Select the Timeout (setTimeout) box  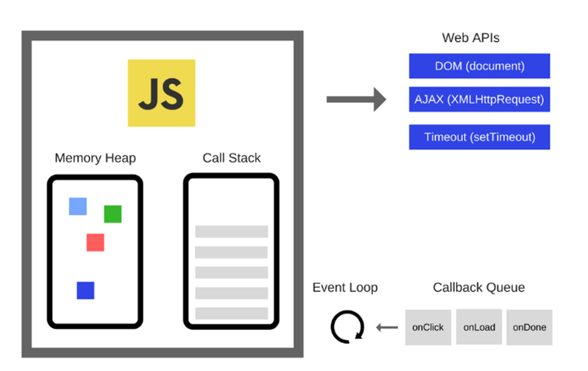[480, 137]
